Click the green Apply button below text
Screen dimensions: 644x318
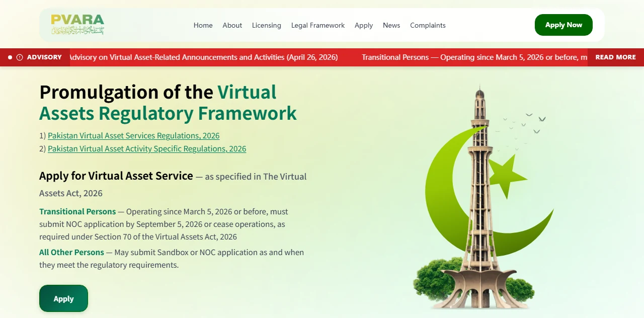tap(63, 298)
